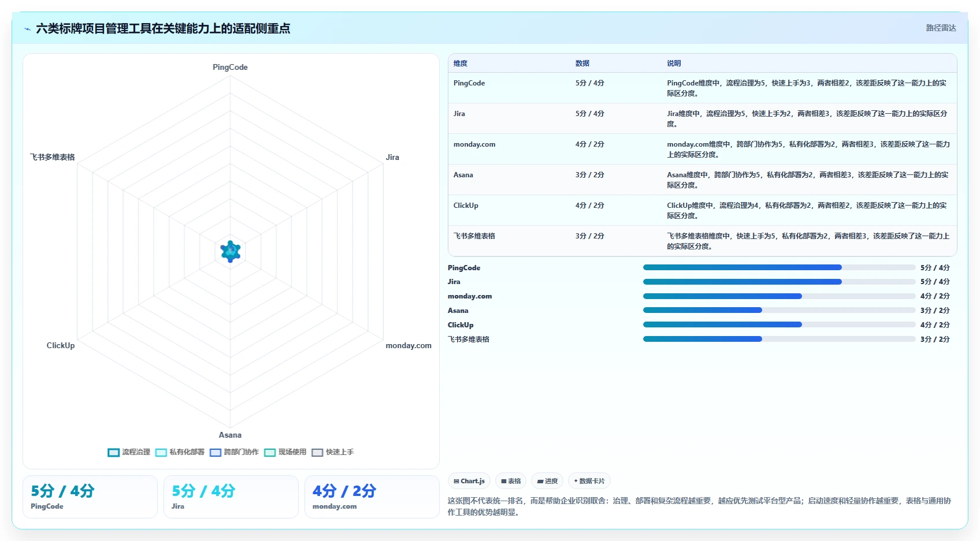Click the path icon beside the dashboard title
Image resolution: width=980 pixels, height=541 pixels.
click(27, 29)
